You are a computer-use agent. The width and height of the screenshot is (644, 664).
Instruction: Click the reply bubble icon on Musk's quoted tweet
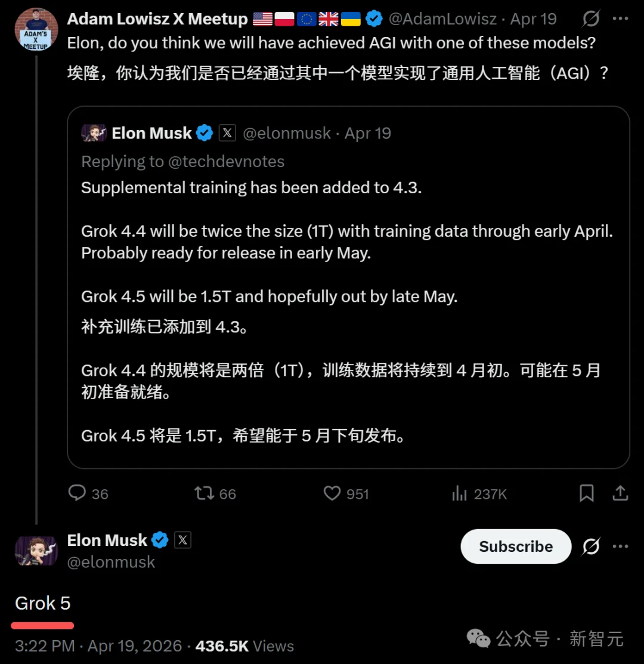(77, 493)
